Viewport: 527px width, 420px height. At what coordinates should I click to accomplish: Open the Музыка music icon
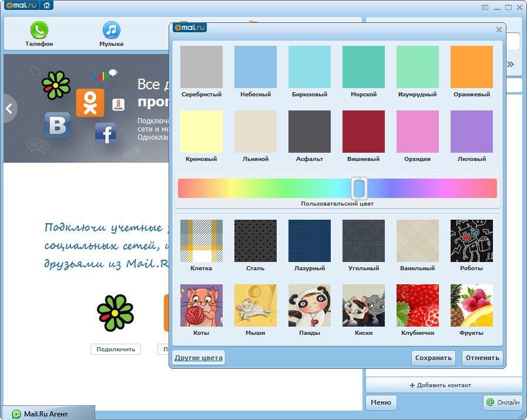(x=111, y=31)
